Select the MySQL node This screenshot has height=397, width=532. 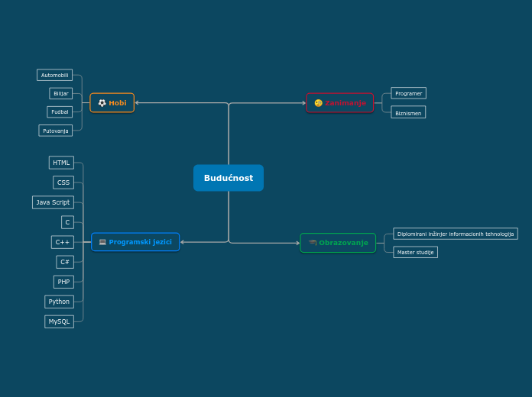(x=59, y=321)
